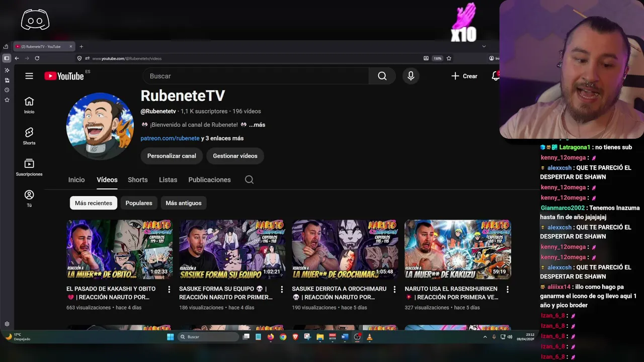
Task: Open options for Kakashi y Obito video
Action: [169, 289]
